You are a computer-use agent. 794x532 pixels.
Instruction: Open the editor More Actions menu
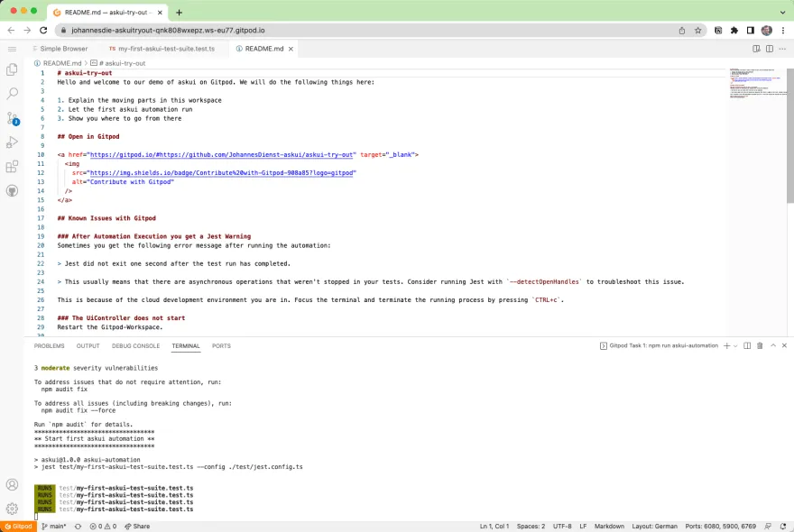click(x=782, y=49)
